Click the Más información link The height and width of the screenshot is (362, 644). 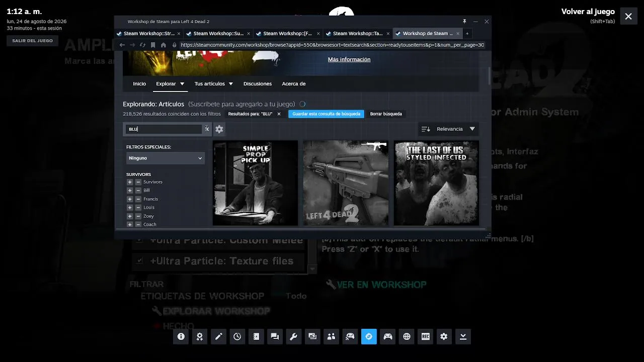point(349,59)
